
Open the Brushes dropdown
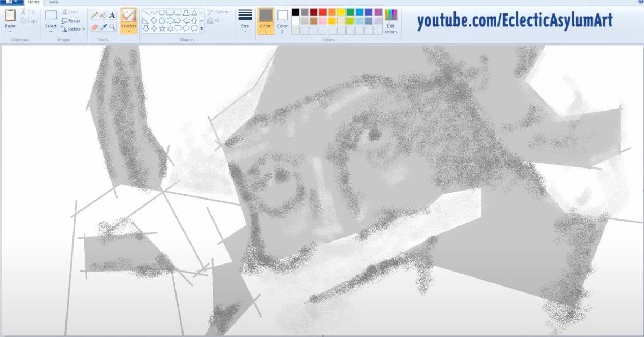click(128, 31)
